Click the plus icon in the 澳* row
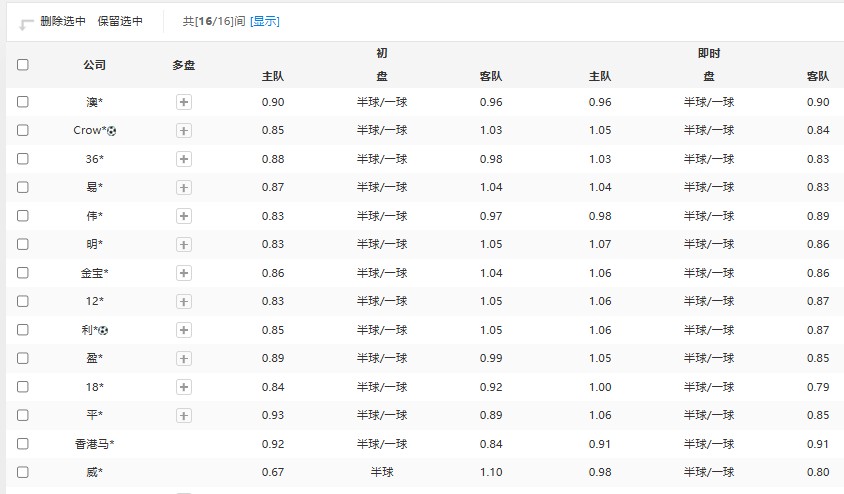Viewport: 844px width, 494px height. coord(184,102)
